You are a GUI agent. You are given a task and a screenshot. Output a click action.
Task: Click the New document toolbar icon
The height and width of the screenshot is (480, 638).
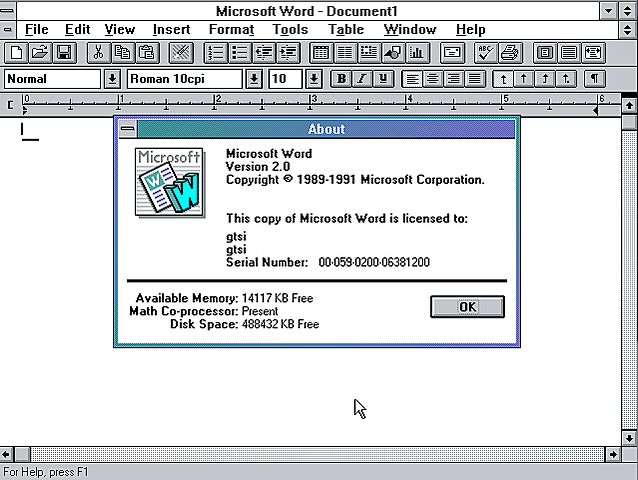[x=16, y=53]
